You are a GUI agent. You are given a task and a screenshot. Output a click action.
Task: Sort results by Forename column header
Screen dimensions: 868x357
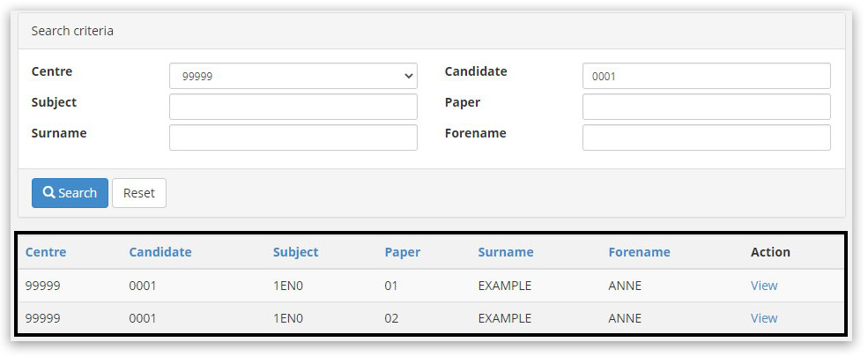point(639,252)
